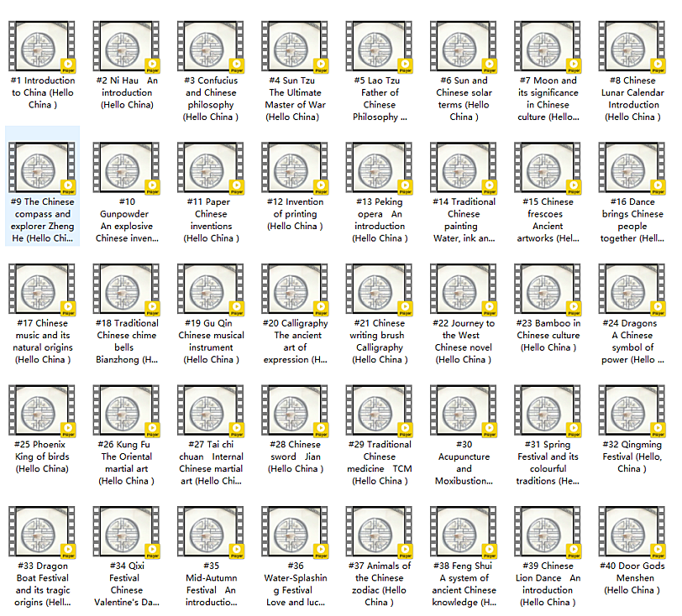Select the #10 Gunpowder video icon

pyautogui.click(x=126, y=168)
